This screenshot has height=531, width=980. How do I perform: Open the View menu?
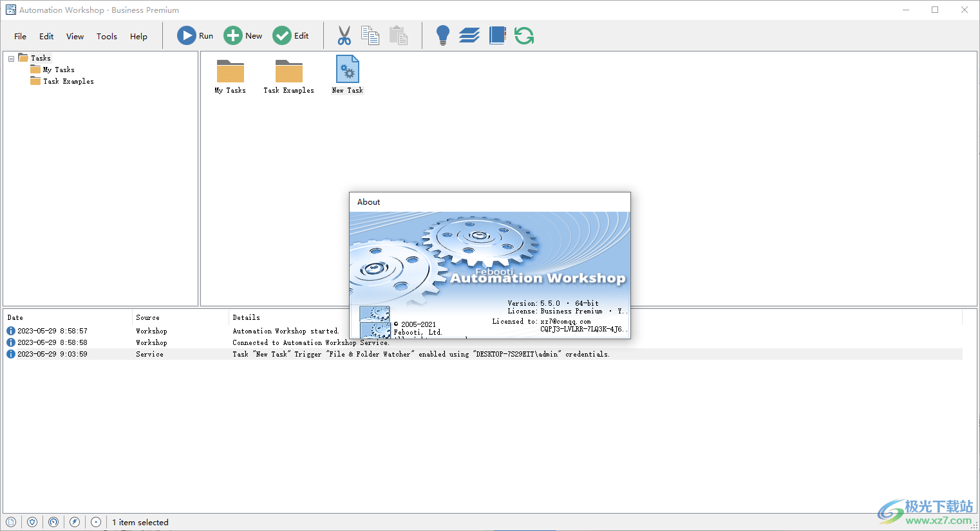pos(75,36)
